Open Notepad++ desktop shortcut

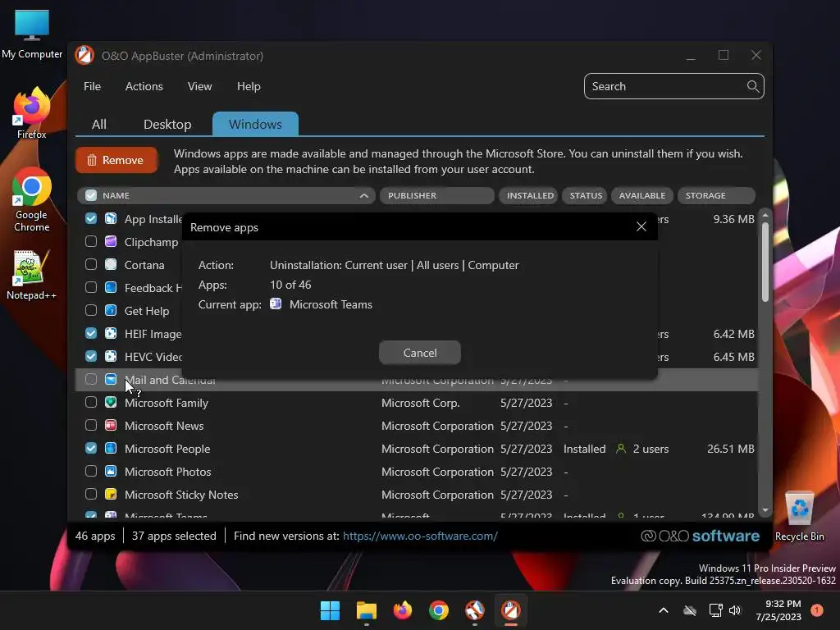click(x=32, y=275)
